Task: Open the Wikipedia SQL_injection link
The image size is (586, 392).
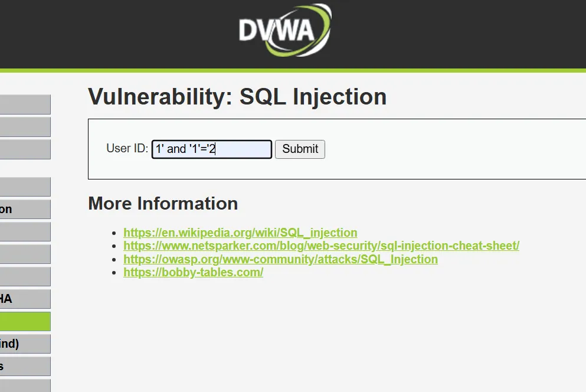Action: (240, 233)
